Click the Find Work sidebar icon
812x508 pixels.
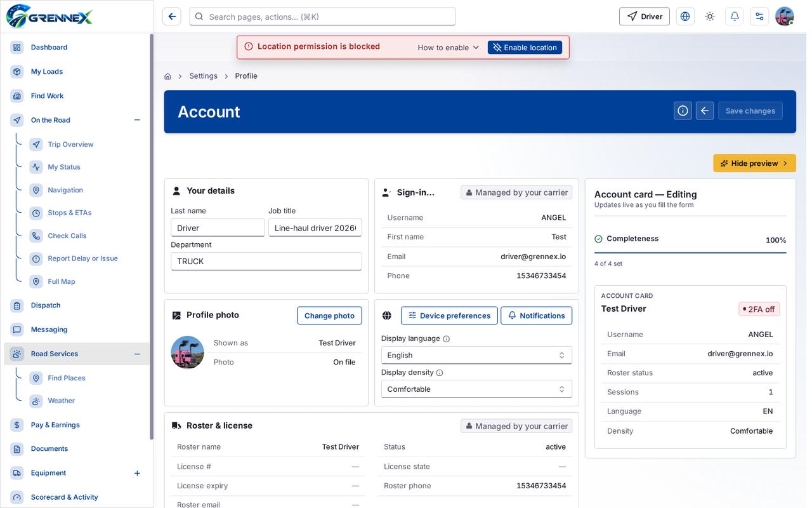17,96
